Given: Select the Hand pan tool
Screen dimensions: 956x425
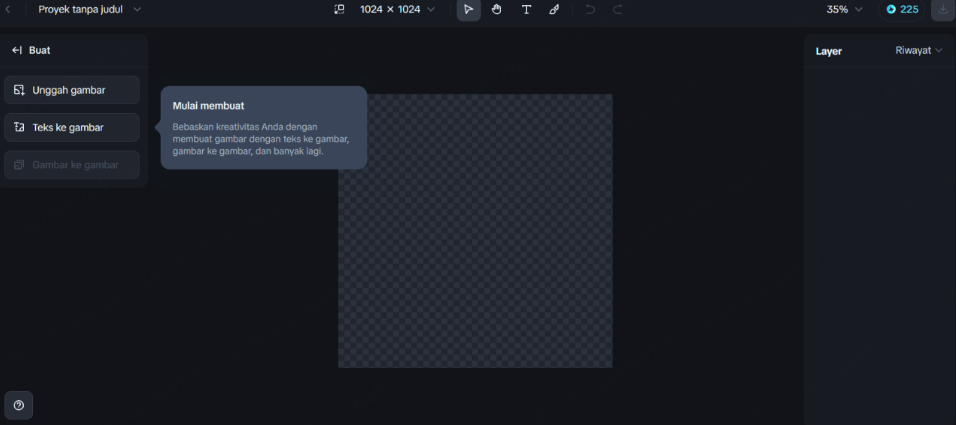Looking at the screenshot, I should tap(497, 10).
